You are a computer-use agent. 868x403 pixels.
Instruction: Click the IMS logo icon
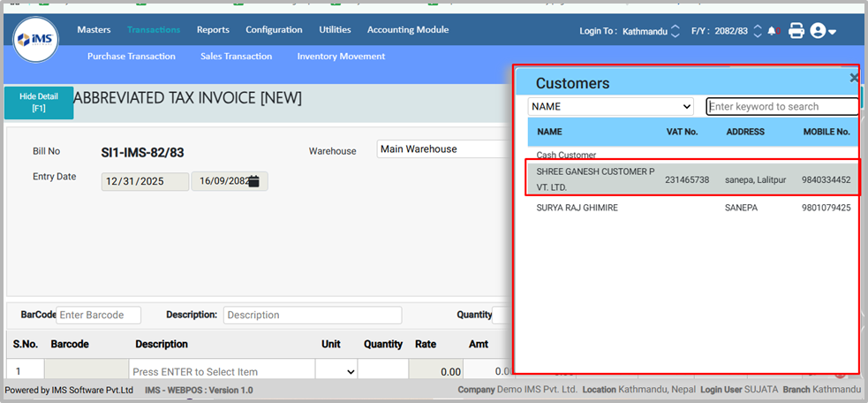pos(36,40)
